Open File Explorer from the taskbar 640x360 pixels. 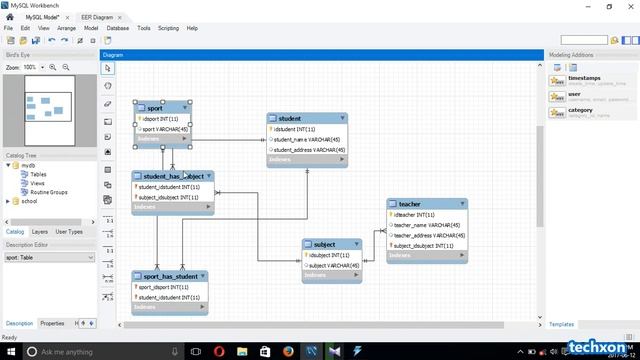coord(242,351)
